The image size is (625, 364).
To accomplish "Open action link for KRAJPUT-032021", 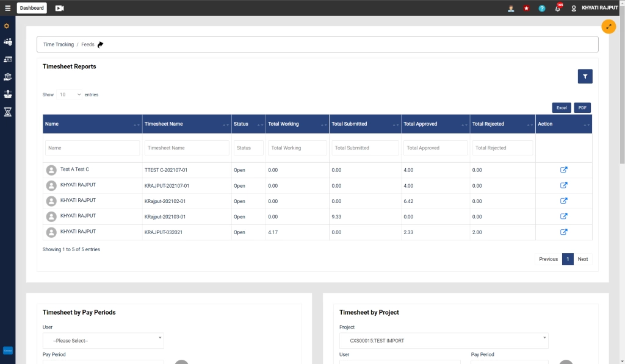I will pyautogui.click(x=563, y=232).
